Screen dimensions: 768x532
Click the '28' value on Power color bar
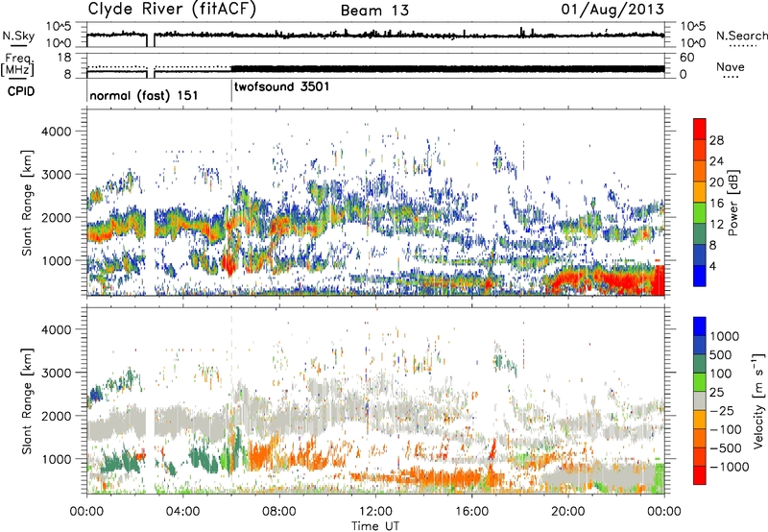(716, 140)
